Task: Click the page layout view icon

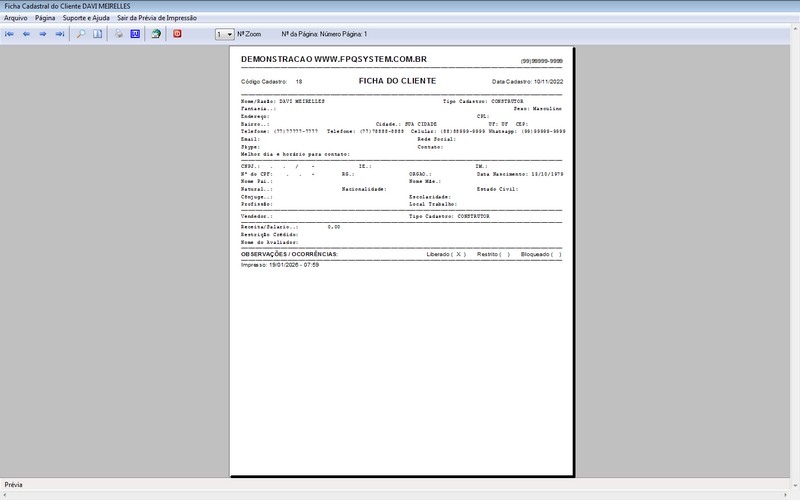Action: [98, 34]
